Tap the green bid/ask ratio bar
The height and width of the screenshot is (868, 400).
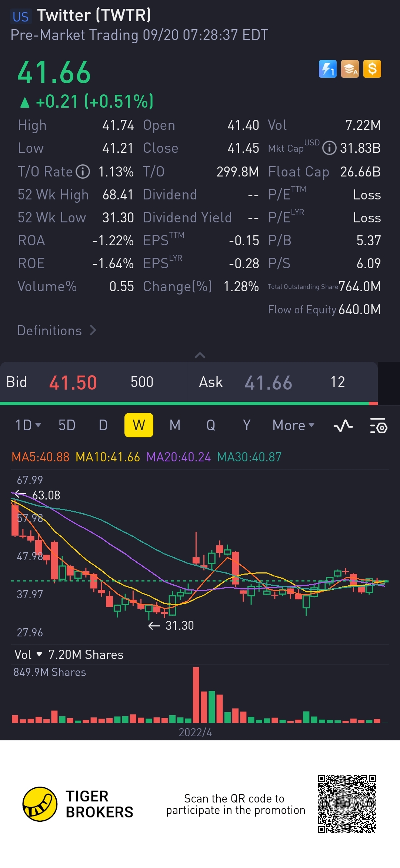coord(184,403)
